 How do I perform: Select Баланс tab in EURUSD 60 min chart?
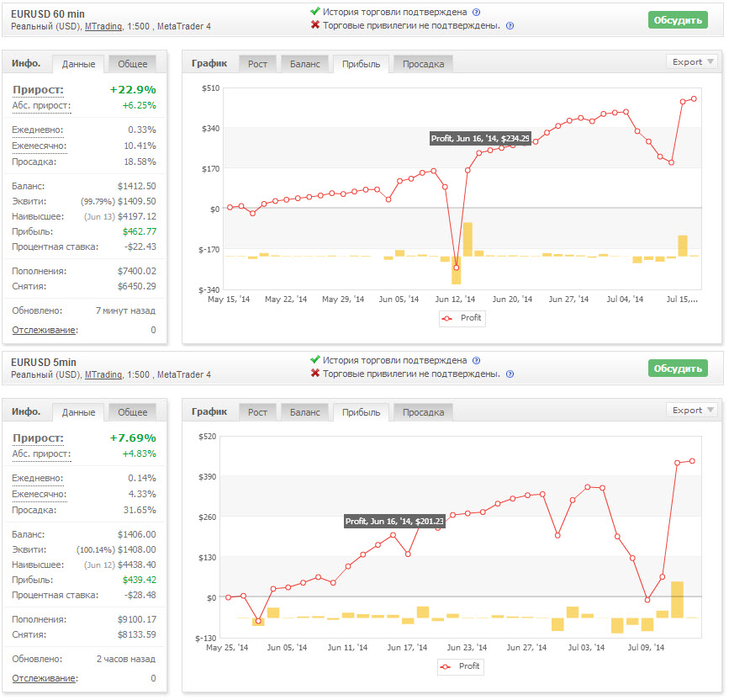[305, 64]
